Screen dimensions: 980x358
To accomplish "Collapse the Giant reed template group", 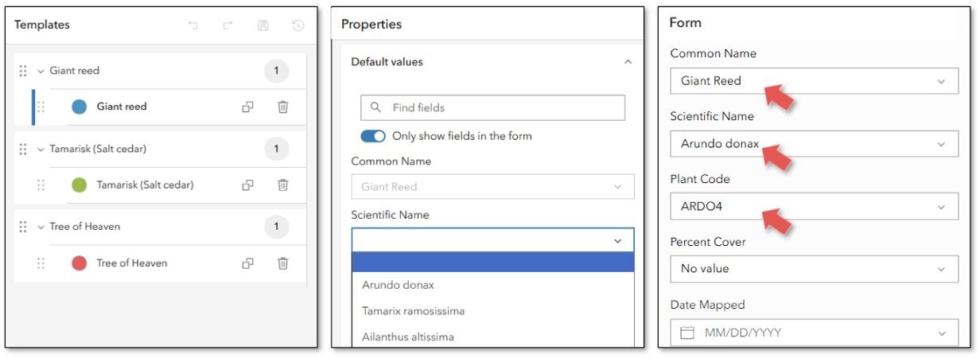I will tap(41, 71).
